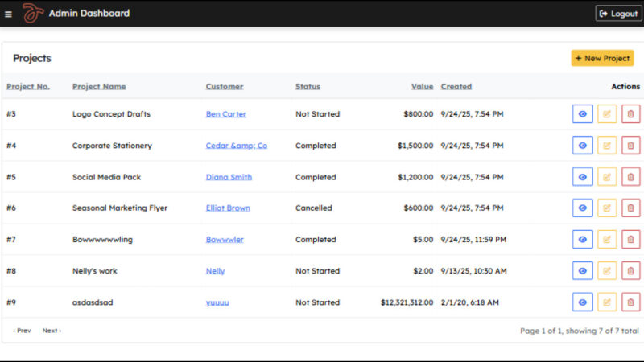Screen dimensions: 644x362
Task: Sort table by Project No. column
Action: pyautogui.click(x=28, y=87)
